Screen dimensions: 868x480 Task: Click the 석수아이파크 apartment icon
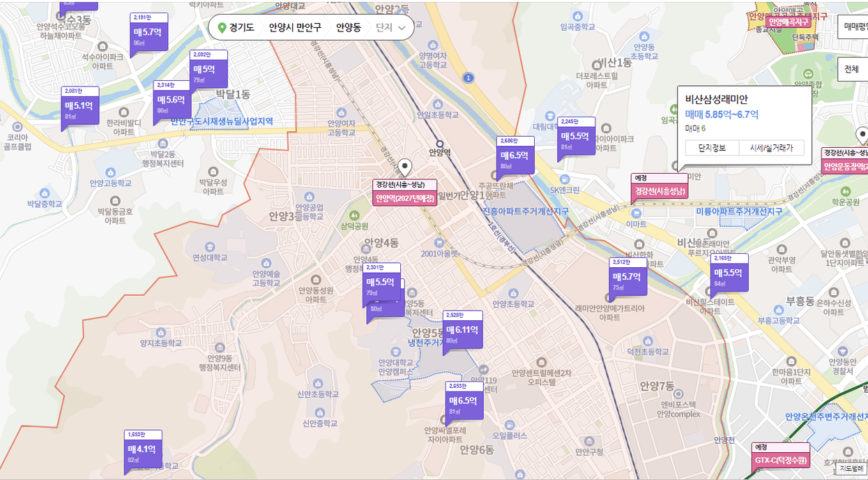pyautogui.click(x=102, y=46)
